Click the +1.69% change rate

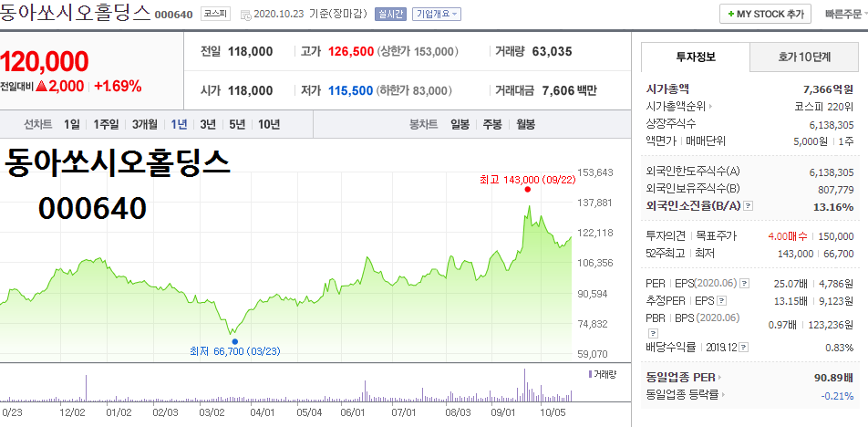pyautogui.click(x=118, y=87)
